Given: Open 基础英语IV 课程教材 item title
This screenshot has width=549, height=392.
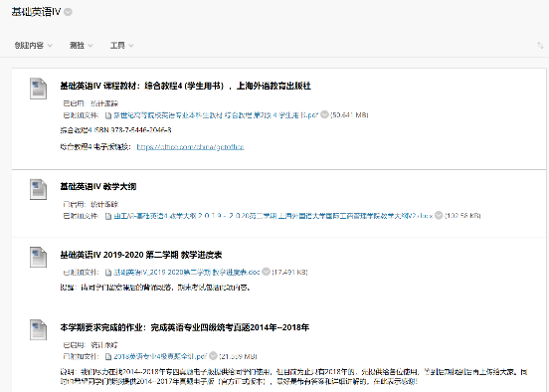Looking at the screenshot, I should point(185,86).
